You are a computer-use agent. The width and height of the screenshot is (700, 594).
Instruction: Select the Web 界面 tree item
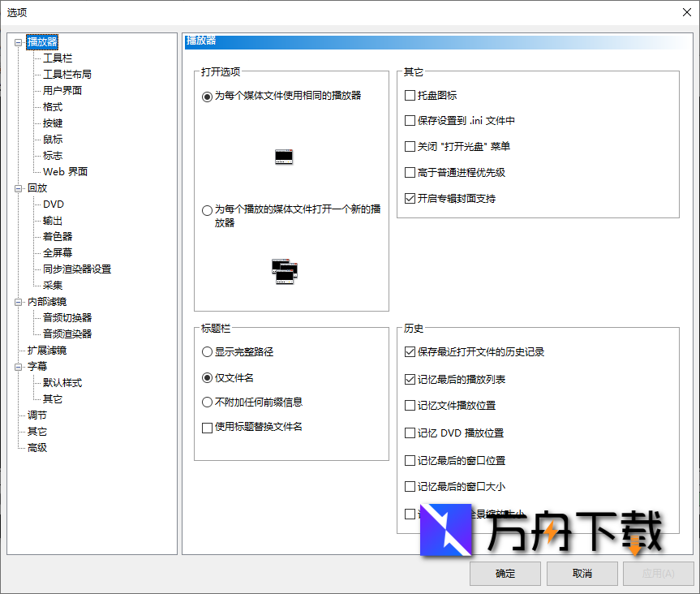tap(63, 171)
